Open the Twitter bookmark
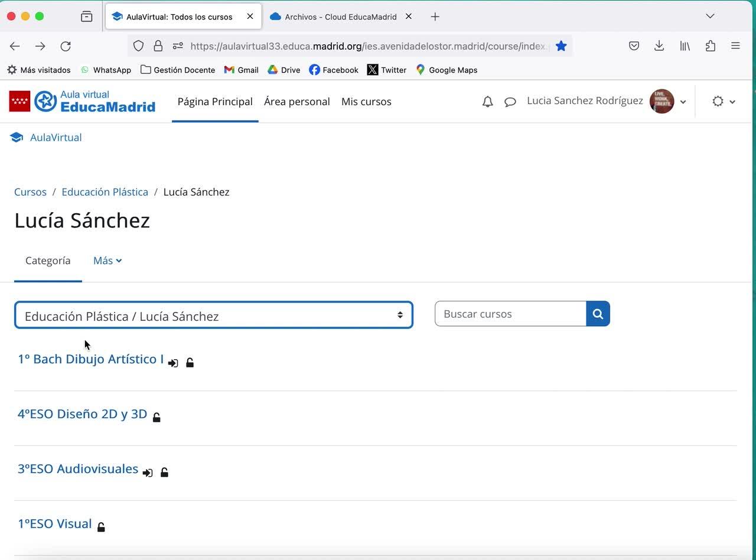756x560 pixels. [387, 70]
